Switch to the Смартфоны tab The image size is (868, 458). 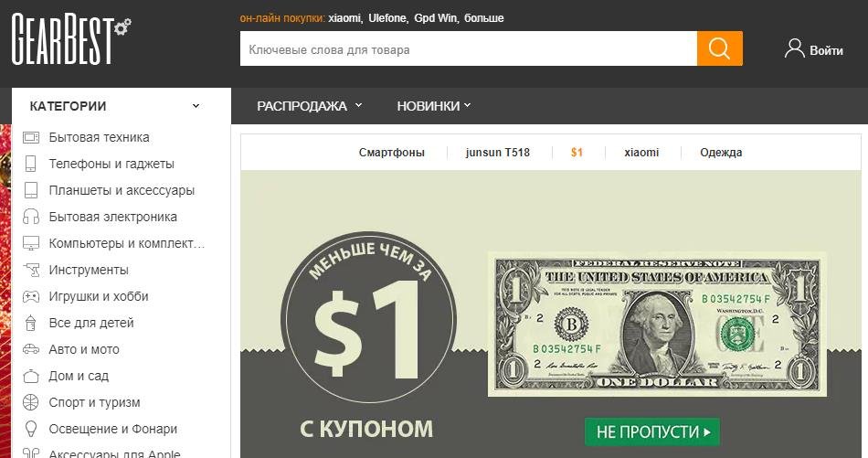(x=391, y=153)
